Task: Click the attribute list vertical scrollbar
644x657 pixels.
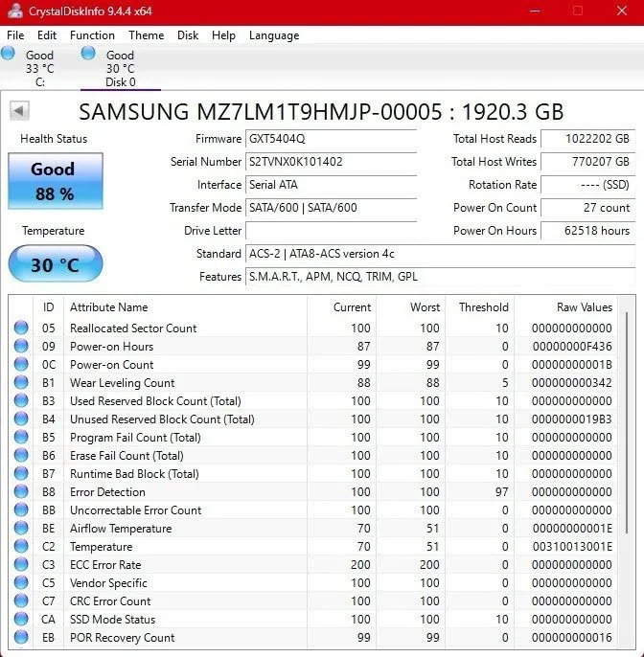Action: [627, 422]
